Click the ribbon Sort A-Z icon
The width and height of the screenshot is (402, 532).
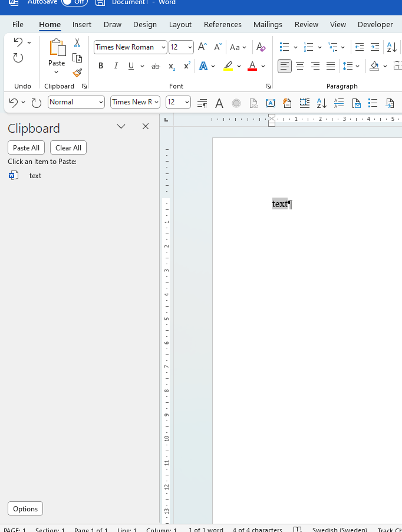(392, 47)
